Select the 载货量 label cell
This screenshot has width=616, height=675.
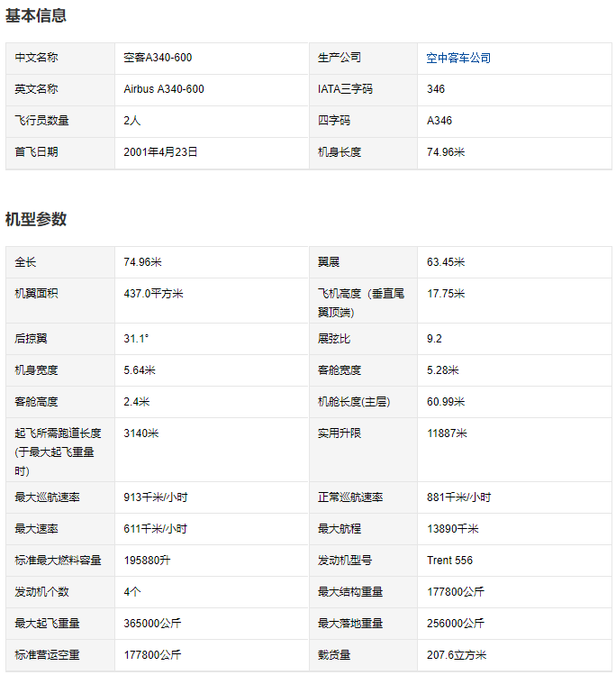pyautogui.click(x=363, y=655)
